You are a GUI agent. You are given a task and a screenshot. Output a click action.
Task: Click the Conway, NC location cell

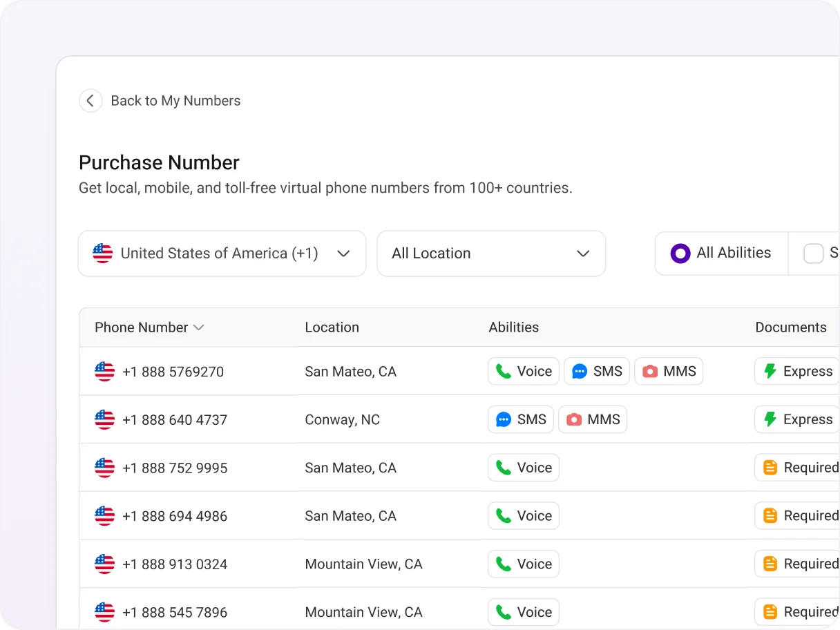point(343,420)
